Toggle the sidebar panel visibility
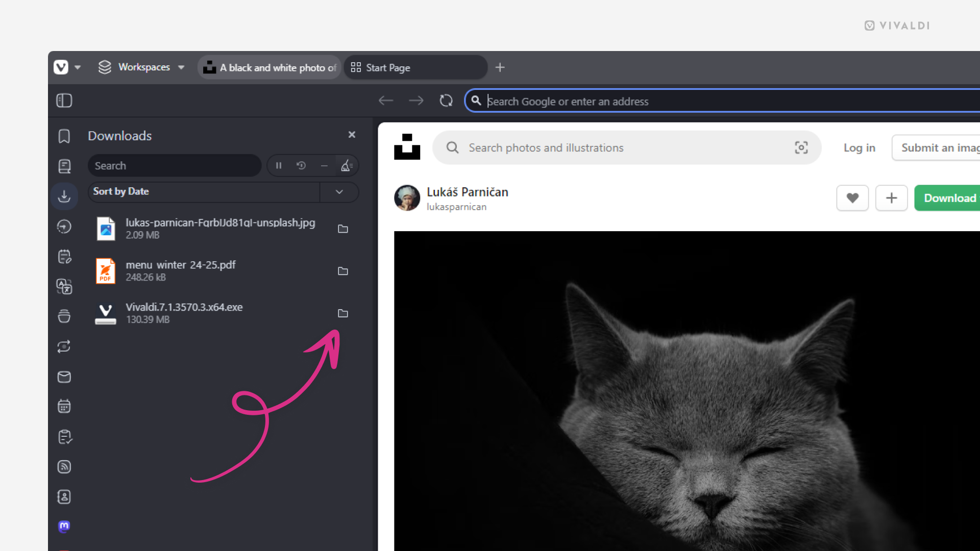Screen dimensions: 980x551 click(x=64, y=101)
